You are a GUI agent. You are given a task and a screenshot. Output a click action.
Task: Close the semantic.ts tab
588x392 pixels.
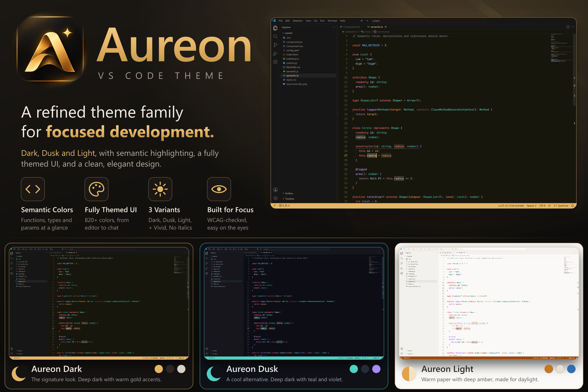point(385,27)
